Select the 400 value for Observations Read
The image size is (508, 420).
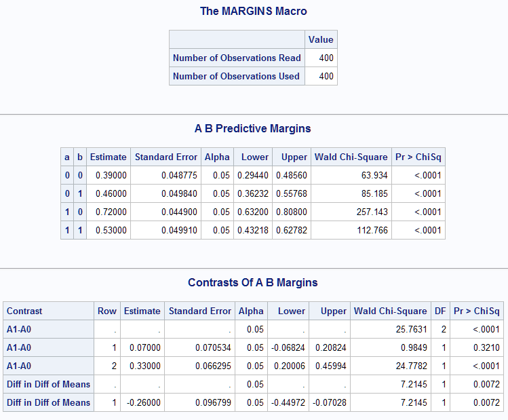(x=326, y=58)
